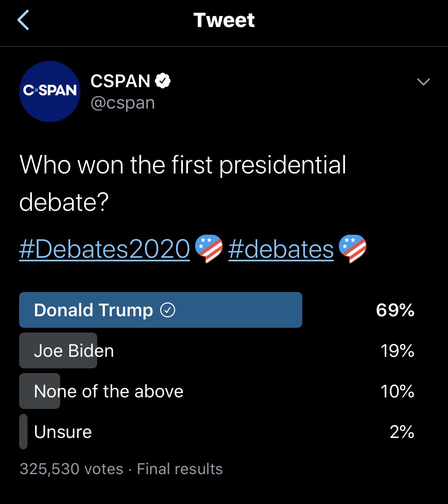Tap the 69% poll result
Image resolution: width=448 pixels, height=504 pixels.
click(x=395, y=310)
